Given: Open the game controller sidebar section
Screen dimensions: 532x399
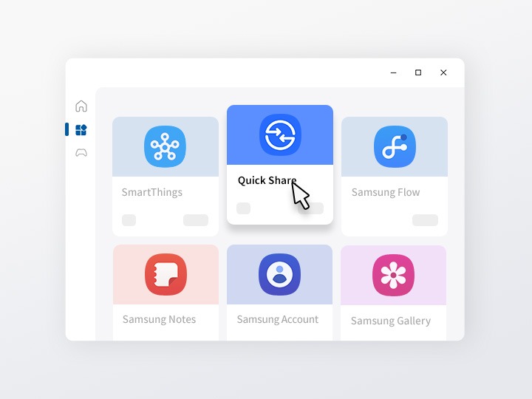Looking at the screenshot, I should [81, 153].
